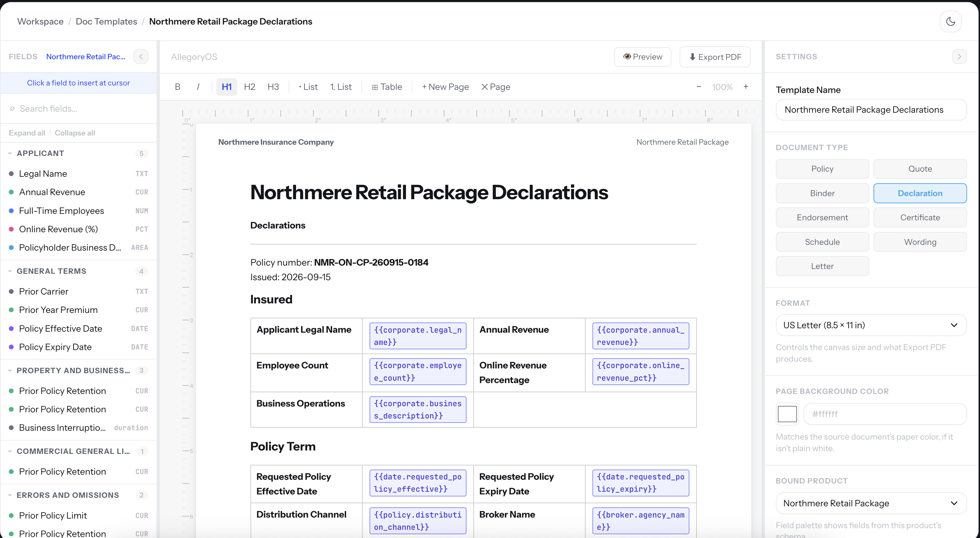Open the US Letter format dropdown

click(x=871, y=325)
